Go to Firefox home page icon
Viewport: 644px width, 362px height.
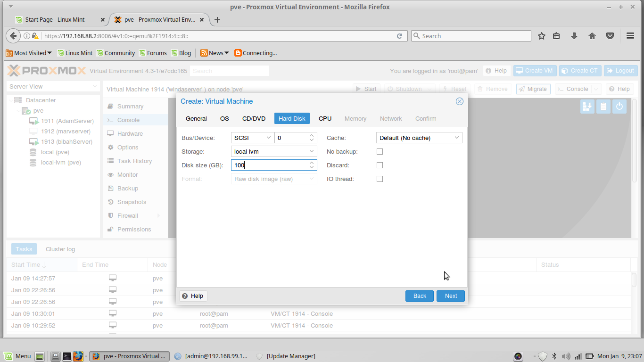592,36
